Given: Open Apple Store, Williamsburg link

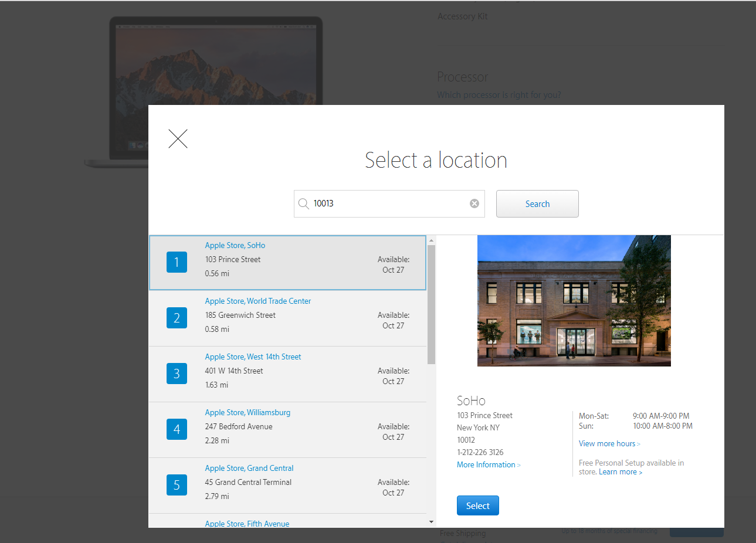Looking at the screenshot, I should [248, 412].
